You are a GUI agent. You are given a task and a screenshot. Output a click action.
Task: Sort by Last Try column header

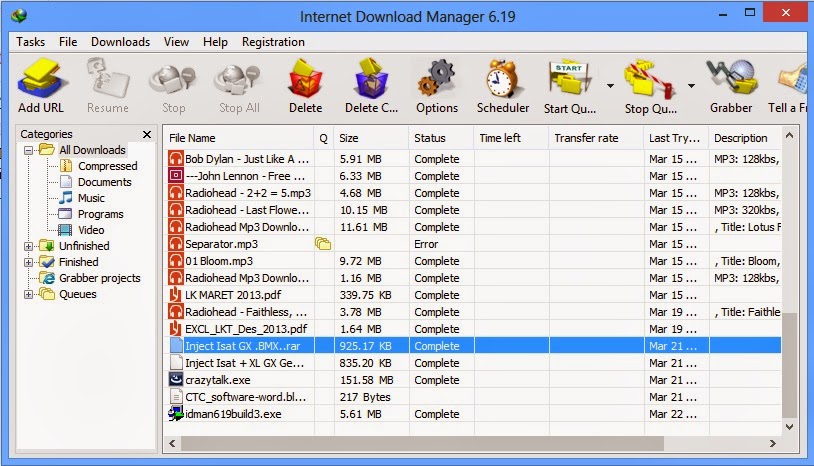coord(677,138)
